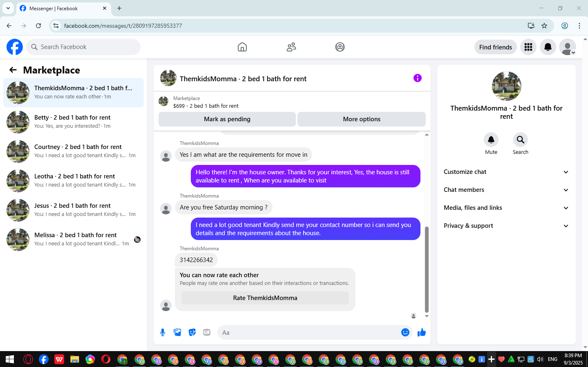
Task: Open the Jesus conversation
Action: 74,210
